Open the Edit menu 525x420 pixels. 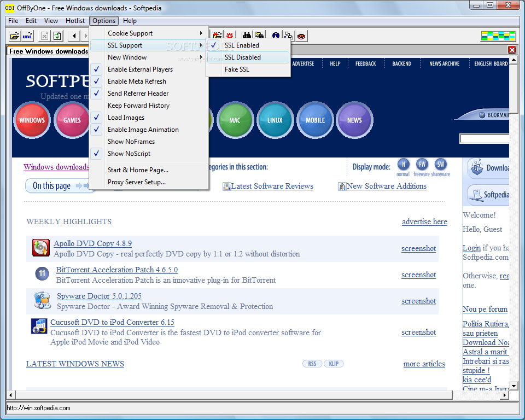pos(31,21)
